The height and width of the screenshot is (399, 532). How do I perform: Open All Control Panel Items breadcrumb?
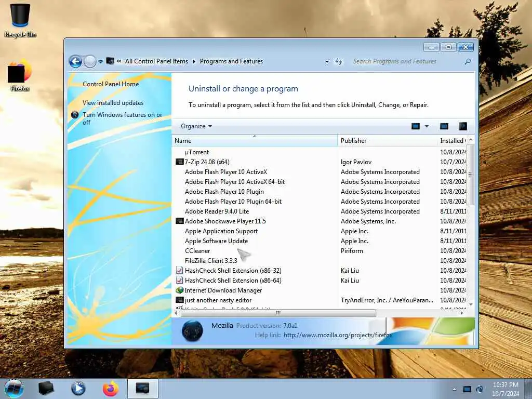(156, 61)
